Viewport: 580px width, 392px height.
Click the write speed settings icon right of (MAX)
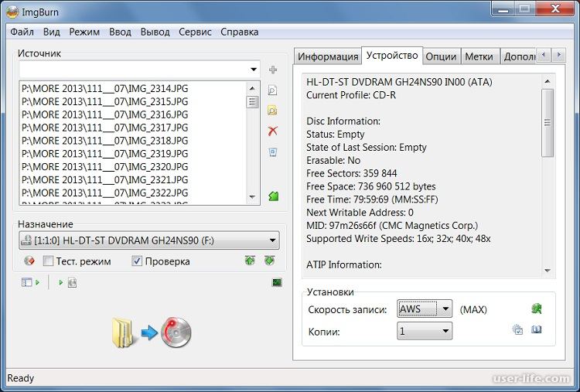coord(536,308)
